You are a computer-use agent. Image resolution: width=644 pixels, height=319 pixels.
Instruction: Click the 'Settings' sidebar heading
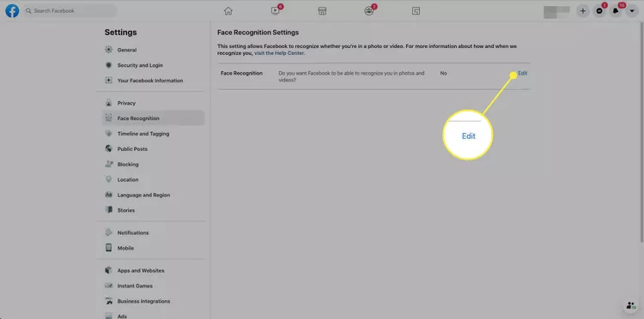pyautogui.click(x=121, y=33)
